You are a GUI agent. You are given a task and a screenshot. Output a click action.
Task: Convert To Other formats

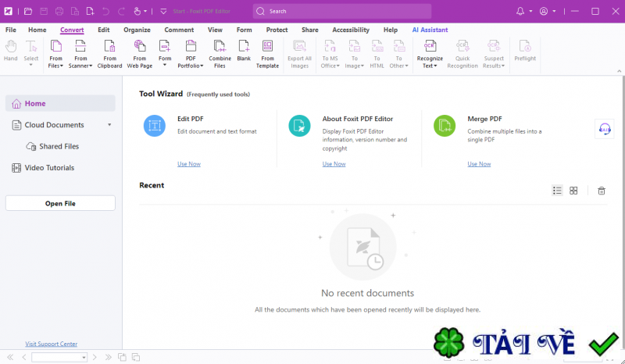[x=399, y=54]
